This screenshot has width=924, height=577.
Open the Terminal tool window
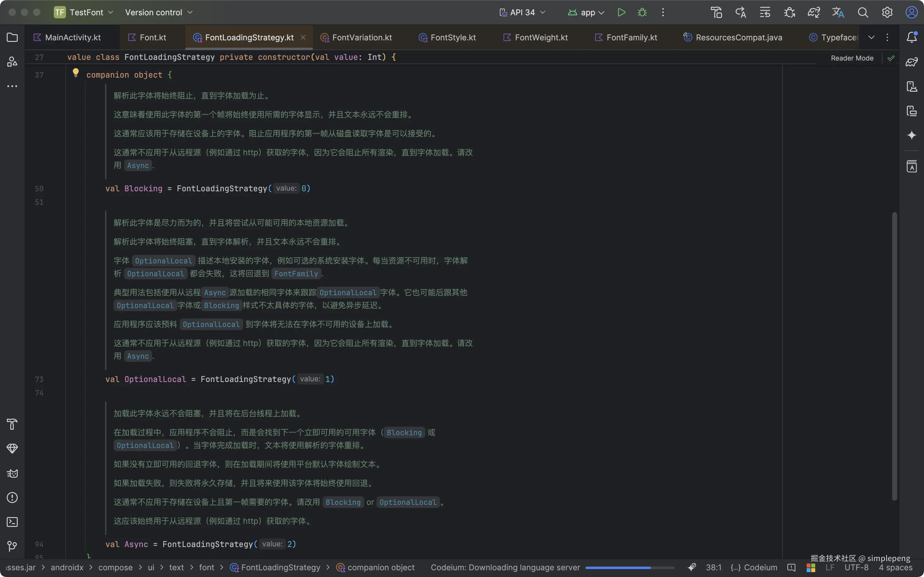click(x=12, y=522)
